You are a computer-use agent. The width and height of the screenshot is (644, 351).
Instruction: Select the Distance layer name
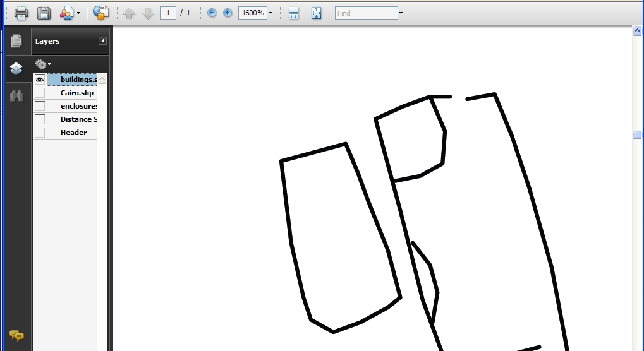[78, 119]
